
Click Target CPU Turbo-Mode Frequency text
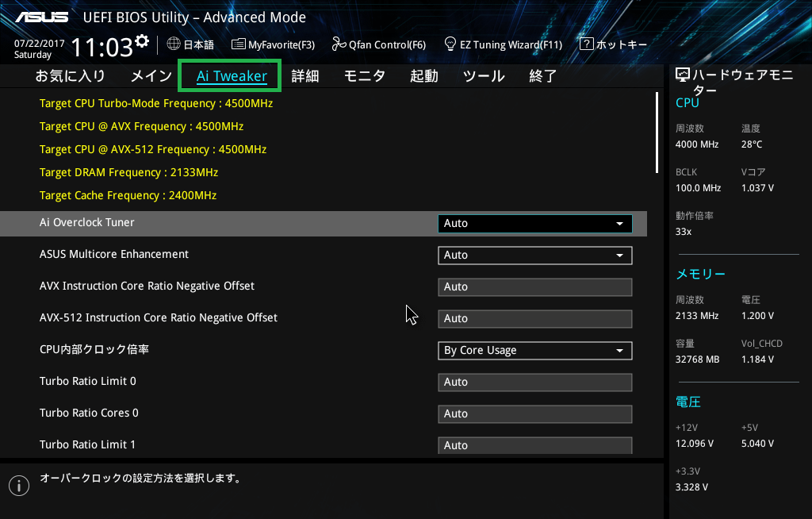pyautogui.click(x=156, y=103)
